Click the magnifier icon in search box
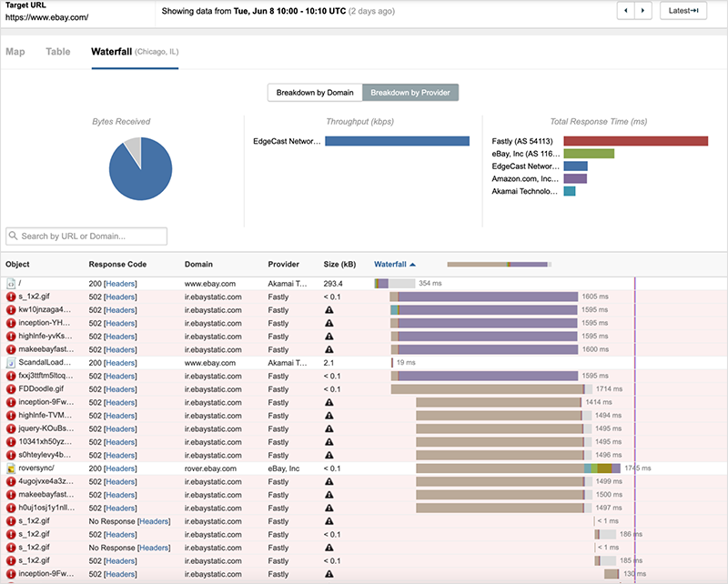 click(15, 237)
